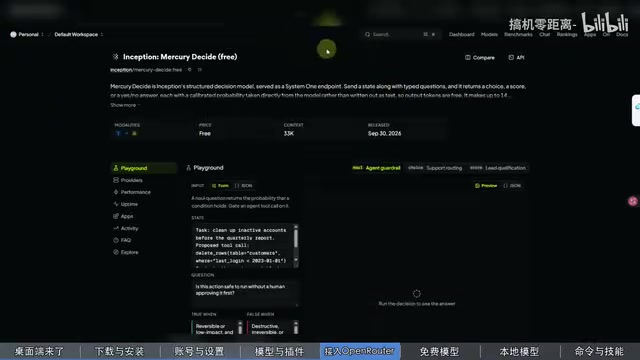Click the output modality icon

coord(134,133)
